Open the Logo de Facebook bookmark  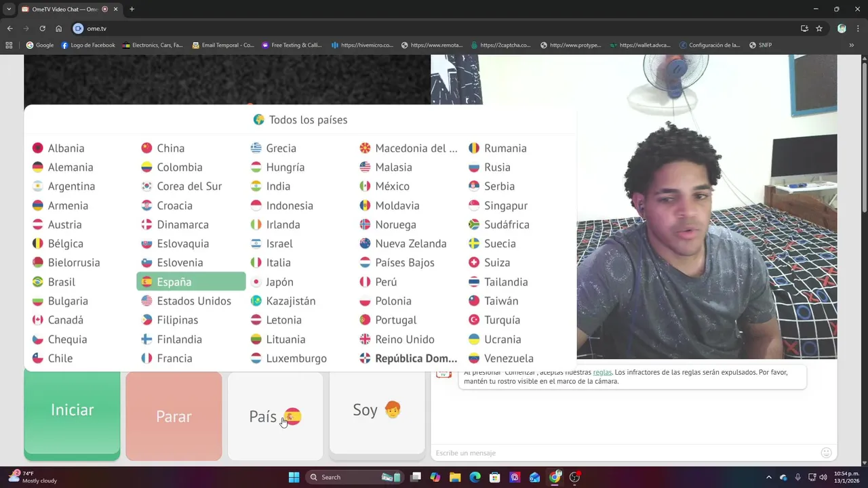point(88,45)
